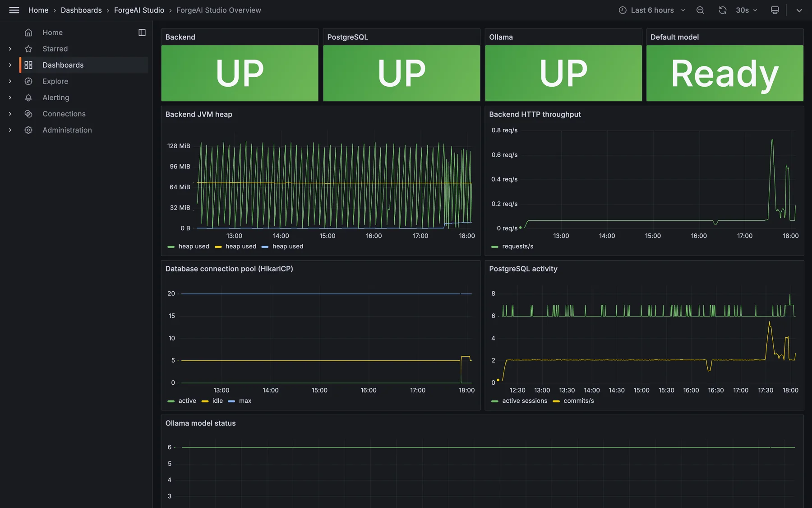
Task: Go to ForgeAI Studio breadcrumb folder
Action: click(x=139, y=10)
